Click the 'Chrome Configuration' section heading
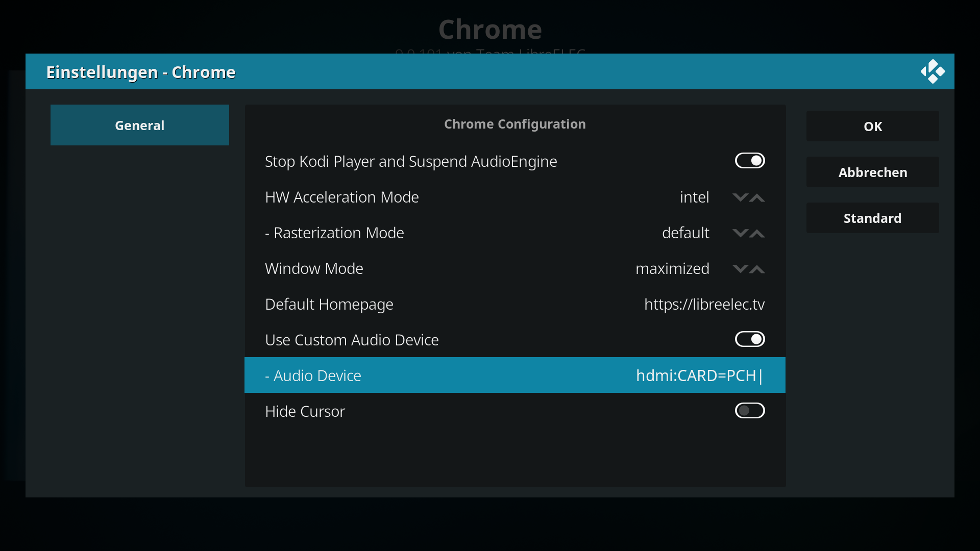980x551 pixels. click(515, 124)
